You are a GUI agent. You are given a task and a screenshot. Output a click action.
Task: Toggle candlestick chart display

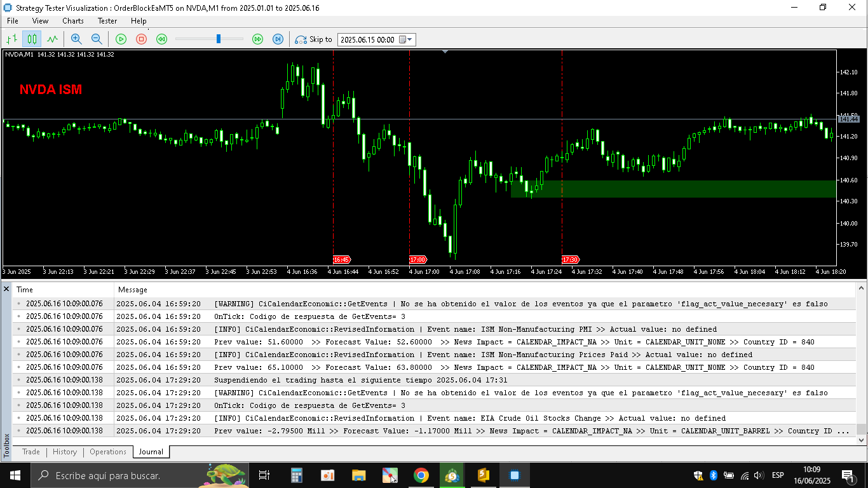pos(32,39)
